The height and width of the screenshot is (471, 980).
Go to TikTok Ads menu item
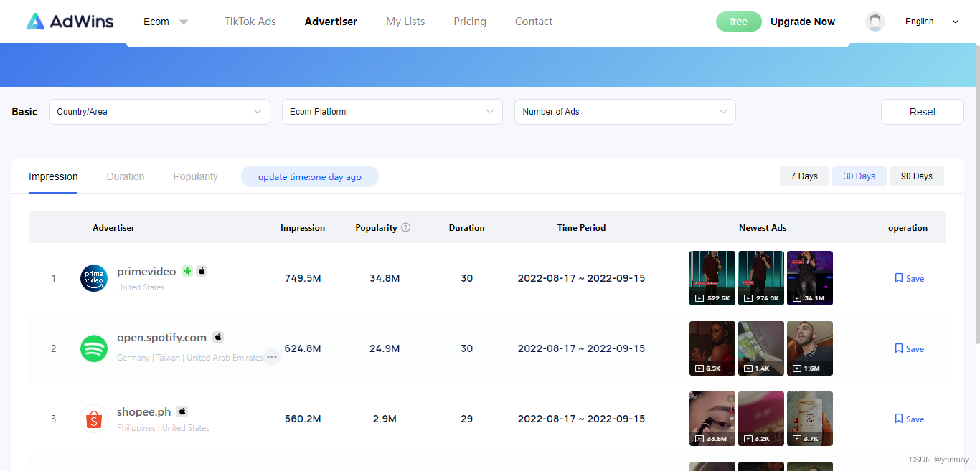[x=250, y=22]
